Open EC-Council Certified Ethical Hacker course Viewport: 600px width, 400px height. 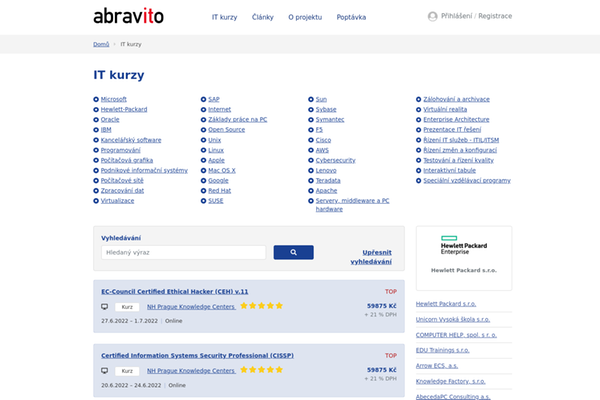[175, 292]
